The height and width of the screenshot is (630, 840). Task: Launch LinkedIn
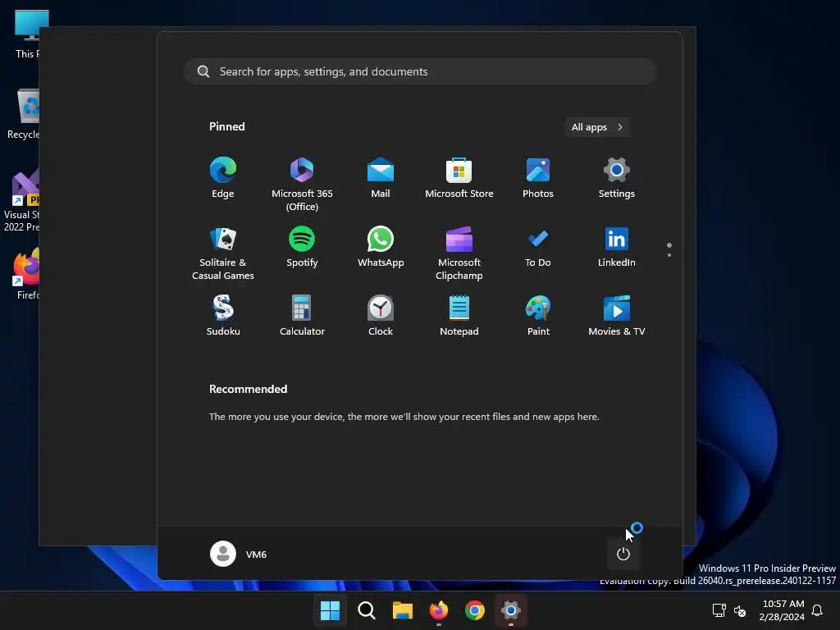coord(617,248)
